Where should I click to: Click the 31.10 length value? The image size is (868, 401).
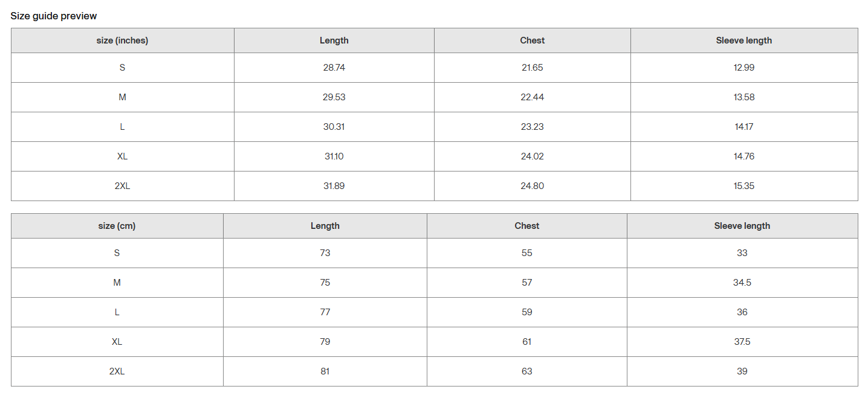pyautogui.click(x=334, y=156)
